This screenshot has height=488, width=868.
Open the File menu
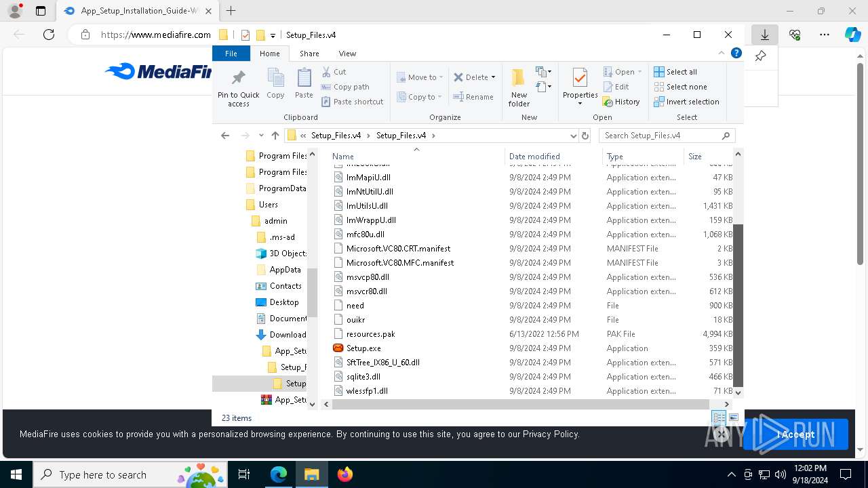231,54
